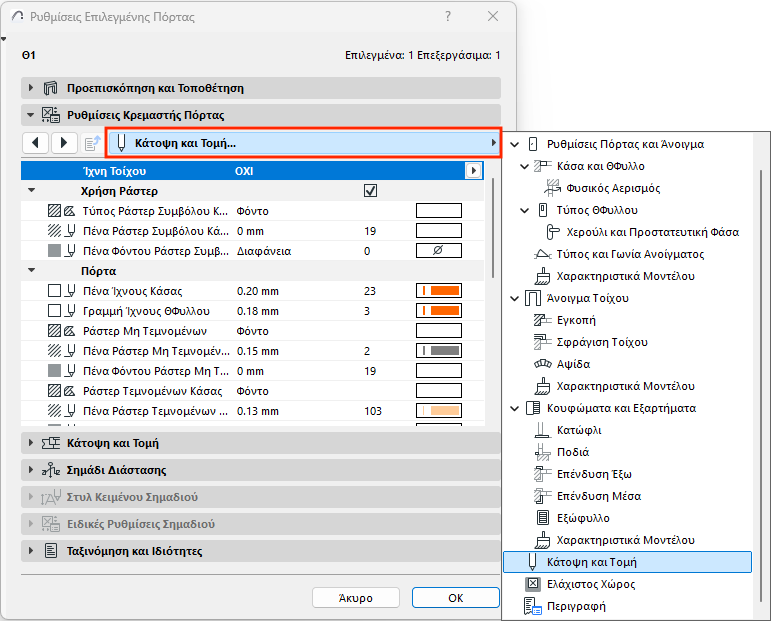This screenshot has height=621, width=772.
Task: Click popup tree vertical scrollbar
Action: pyautogui.click(x=761, y=386)
